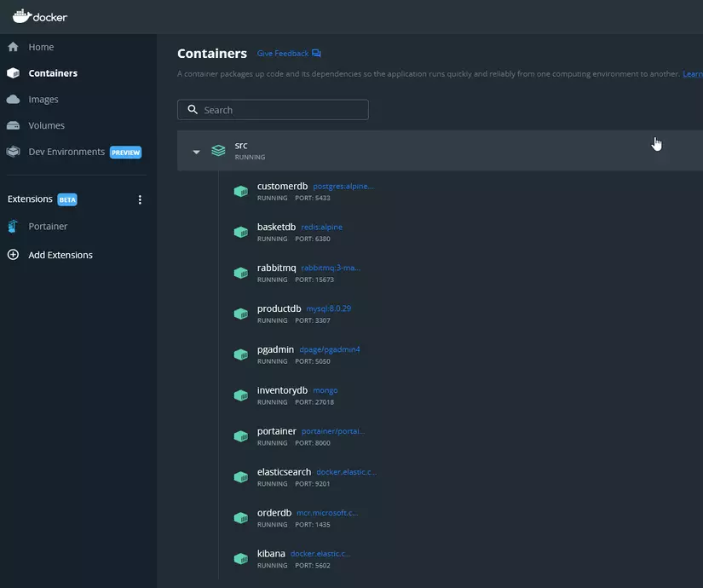Click the pgadmin container icon
This screenshot has width=703, height=588.
pyautogui.click(x=241, y=355)
